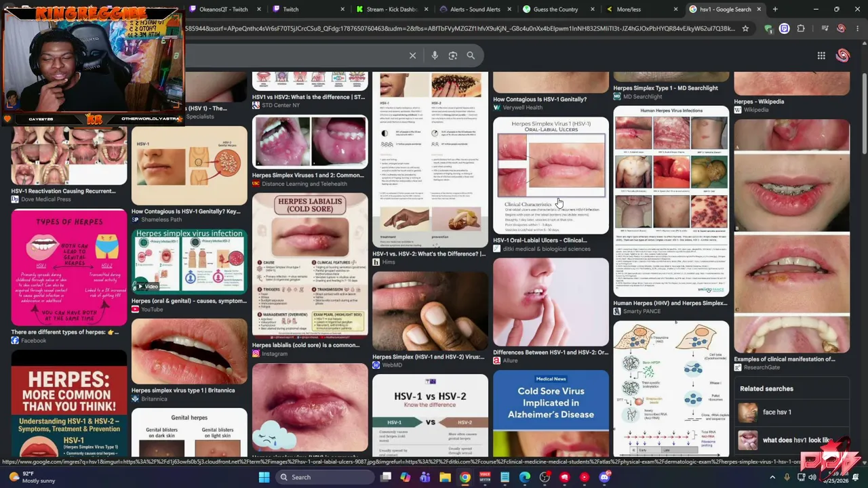Bookmark this page with the star icon
Image resolution: width=868 pixels, height=488 pixels.
(x=745, y=28)
